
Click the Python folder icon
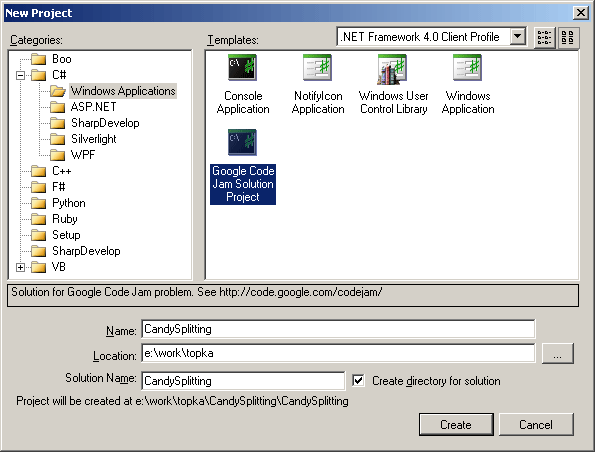point(39,203)
